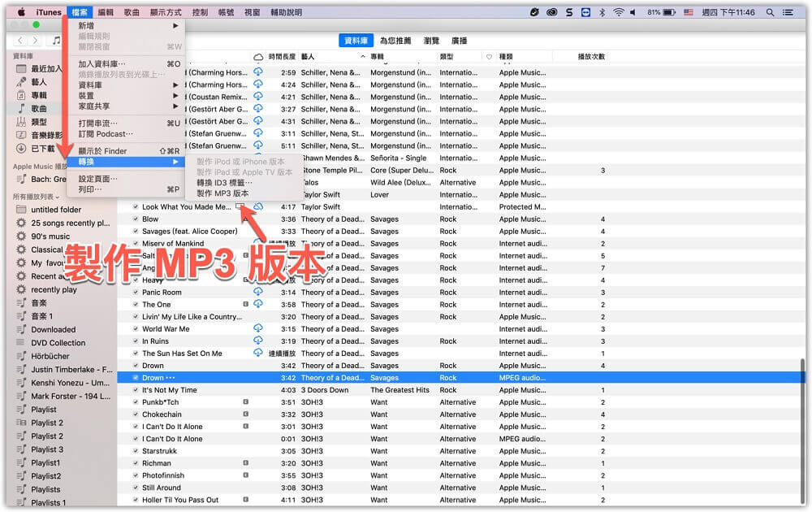Switch to the 瀏覽 tab
812x512 pixels.
coord(431,41)
